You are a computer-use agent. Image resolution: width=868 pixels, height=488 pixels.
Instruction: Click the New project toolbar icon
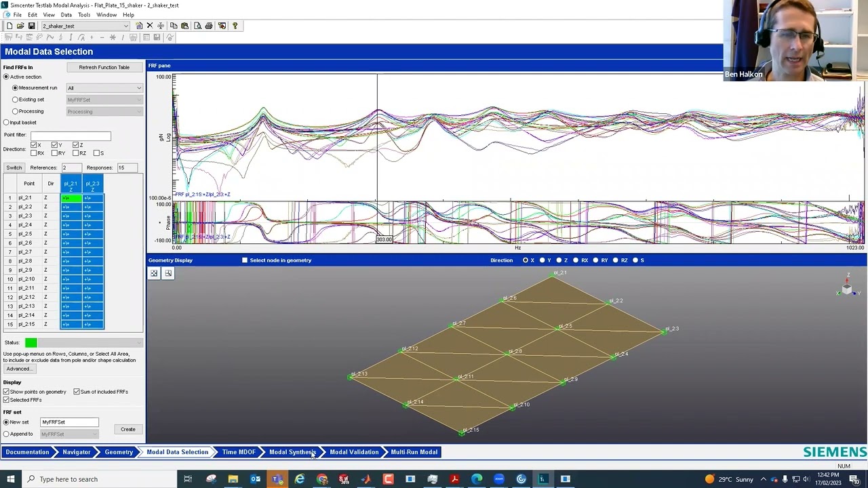pos(9,26)
